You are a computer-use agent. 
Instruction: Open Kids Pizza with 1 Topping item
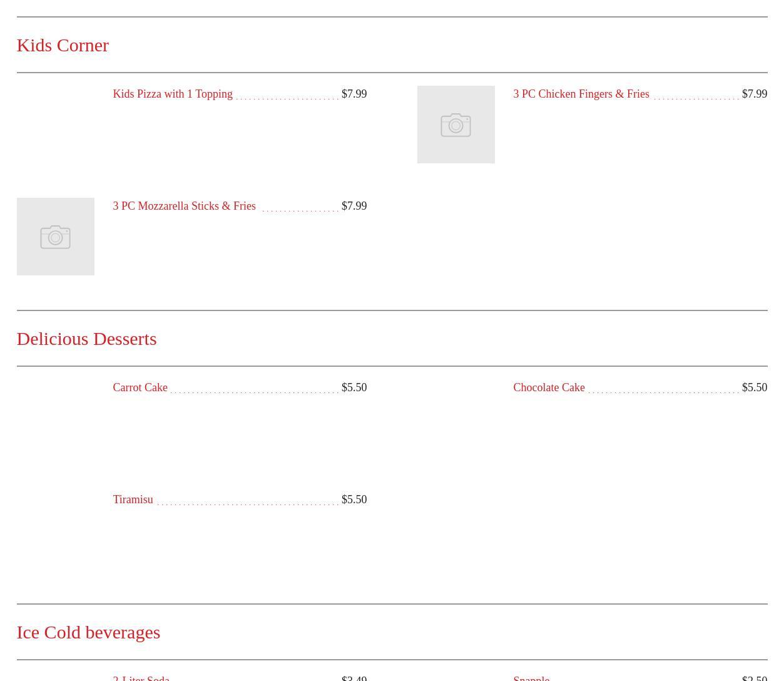point(173,94)
